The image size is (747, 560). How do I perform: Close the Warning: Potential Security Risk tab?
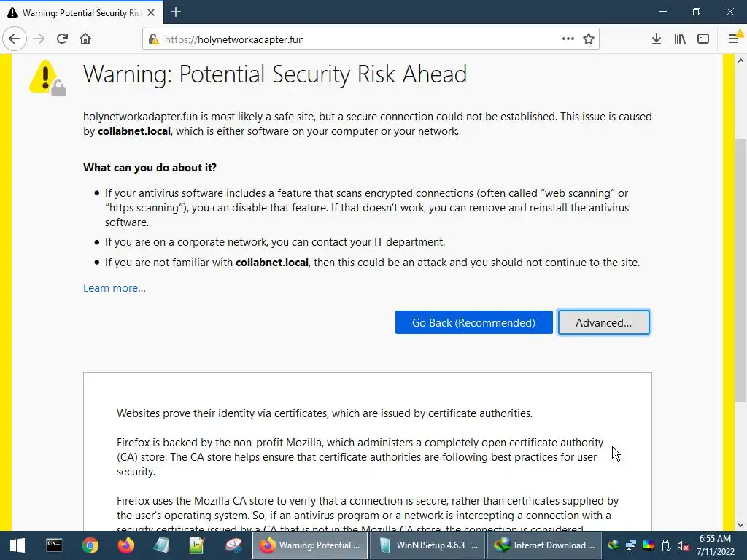pyautogui.click(x=151, y=12)
